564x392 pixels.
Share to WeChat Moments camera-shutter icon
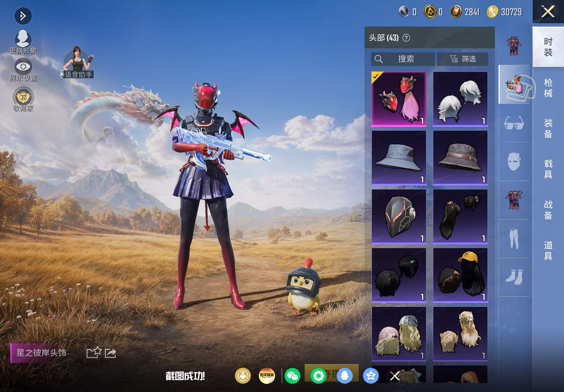[319, 376]
